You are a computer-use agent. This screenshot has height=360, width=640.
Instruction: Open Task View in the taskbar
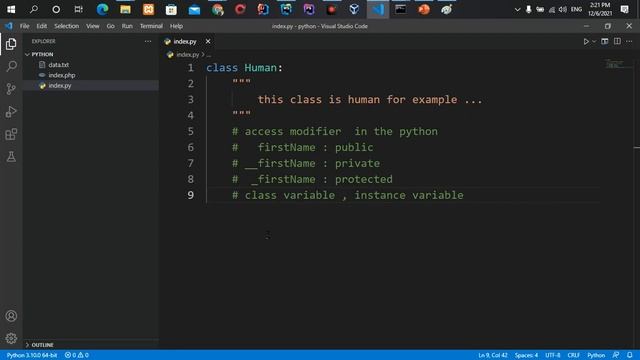click(78, 9)
